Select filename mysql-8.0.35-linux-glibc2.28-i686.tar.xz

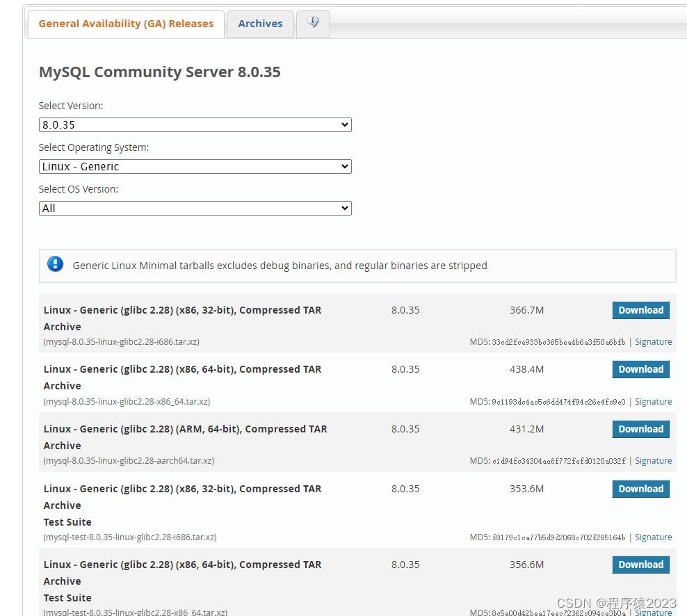tap(122, 342)
